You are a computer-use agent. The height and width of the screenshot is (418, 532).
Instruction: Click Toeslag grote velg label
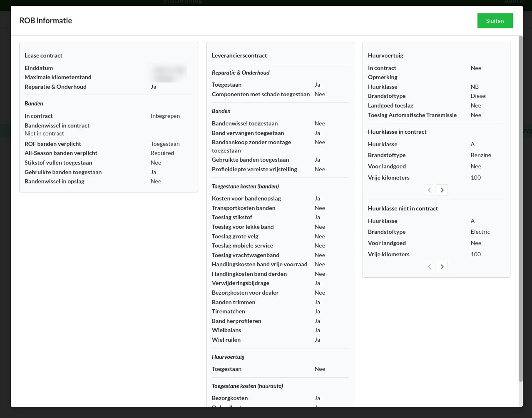[235, 236]
